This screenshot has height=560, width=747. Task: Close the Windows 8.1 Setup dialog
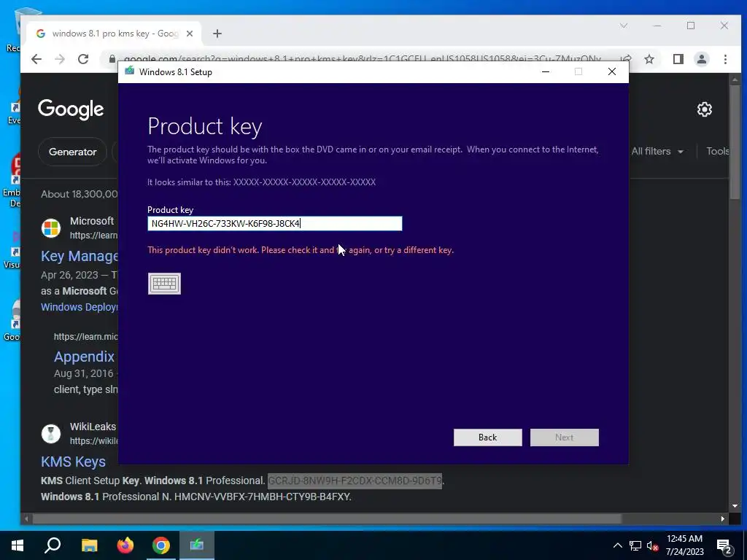tap(612, 71)
